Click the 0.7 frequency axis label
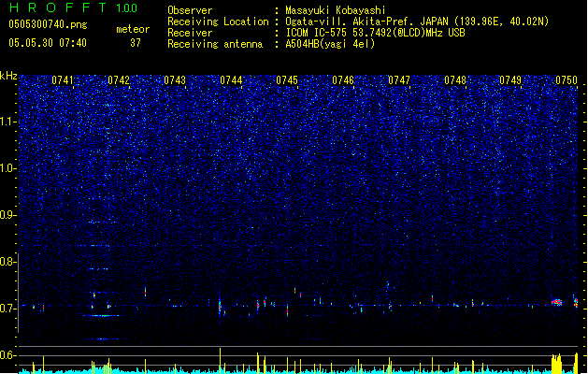588x374 pixels. click(x=7, y=309)
